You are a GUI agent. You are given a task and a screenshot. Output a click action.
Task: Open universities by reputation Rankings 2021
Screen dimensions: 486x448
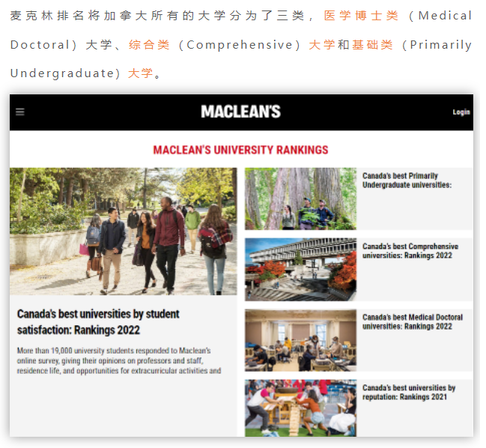click(x=409, y=393)
